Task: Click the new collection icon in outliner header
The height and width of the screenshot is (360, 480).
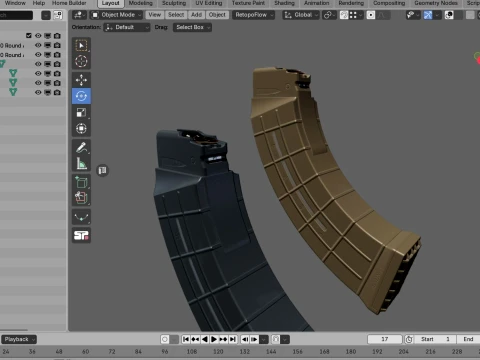Action: (58, 15)
